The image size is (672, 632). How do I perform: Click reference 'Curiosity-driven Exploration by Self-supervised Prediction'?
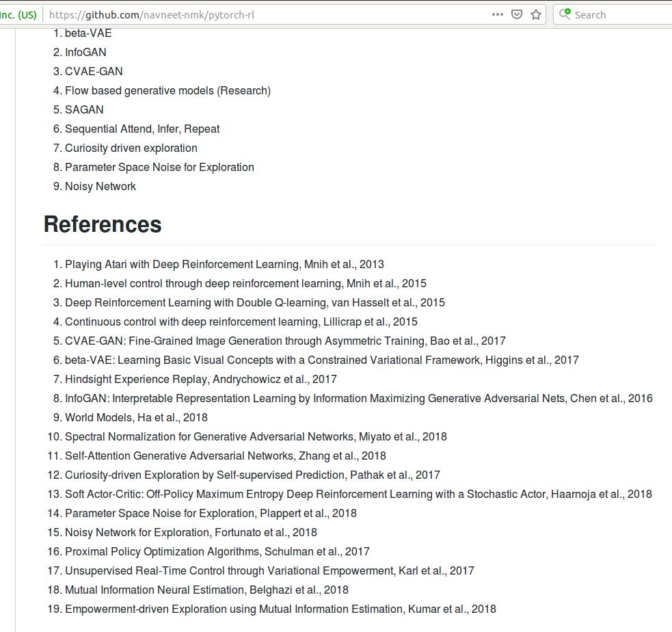coord(252,475)
